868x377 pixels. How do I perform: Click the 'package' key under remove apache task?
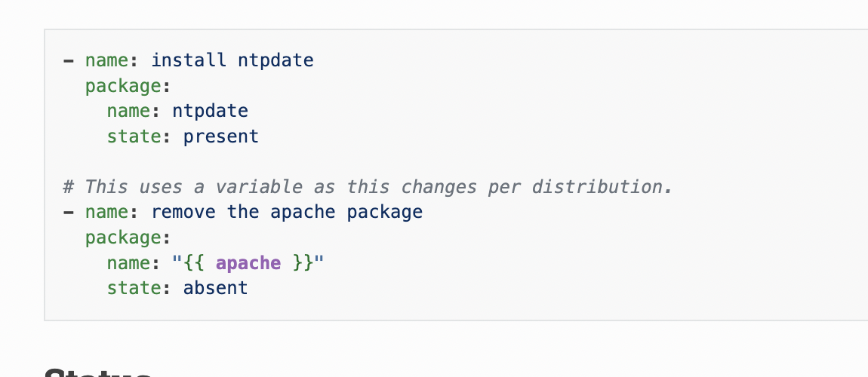(x=123, y=238)
